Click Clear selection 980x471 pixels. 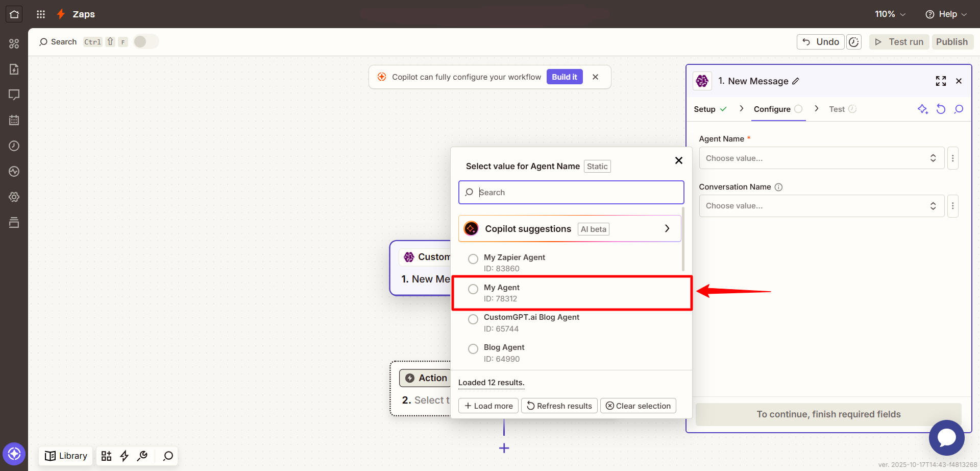[x=638, y=406]
